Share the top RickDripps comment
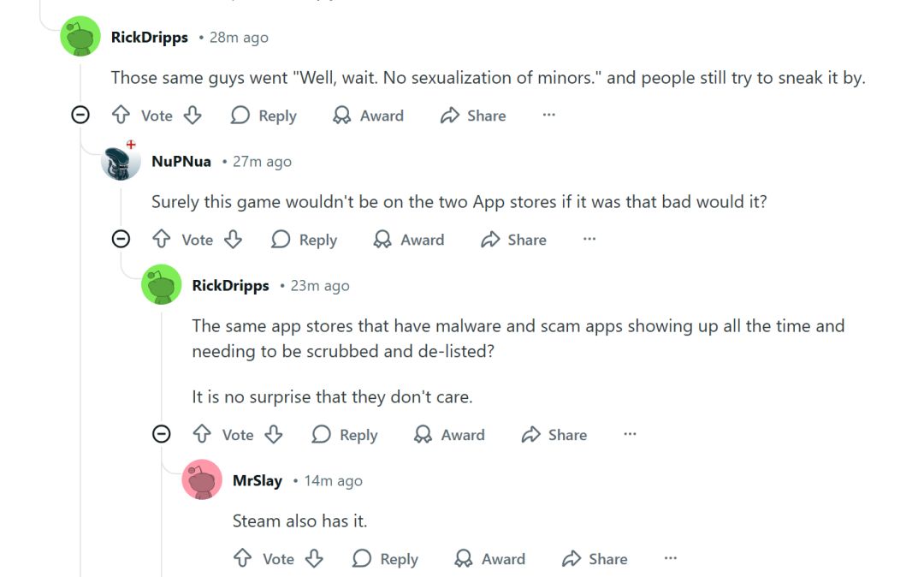Screen dimensions: 924x577 click(x=472, y=115)
